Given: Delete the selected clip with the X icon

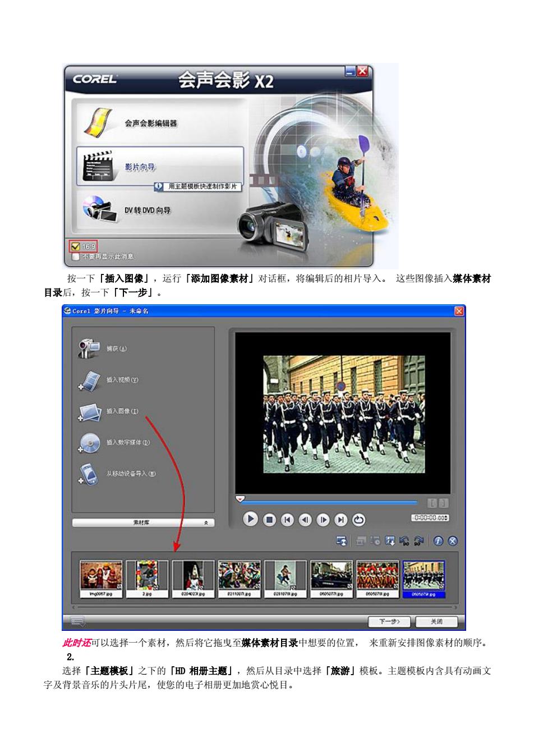Looking at the screenshot, I should click(452, 541).
